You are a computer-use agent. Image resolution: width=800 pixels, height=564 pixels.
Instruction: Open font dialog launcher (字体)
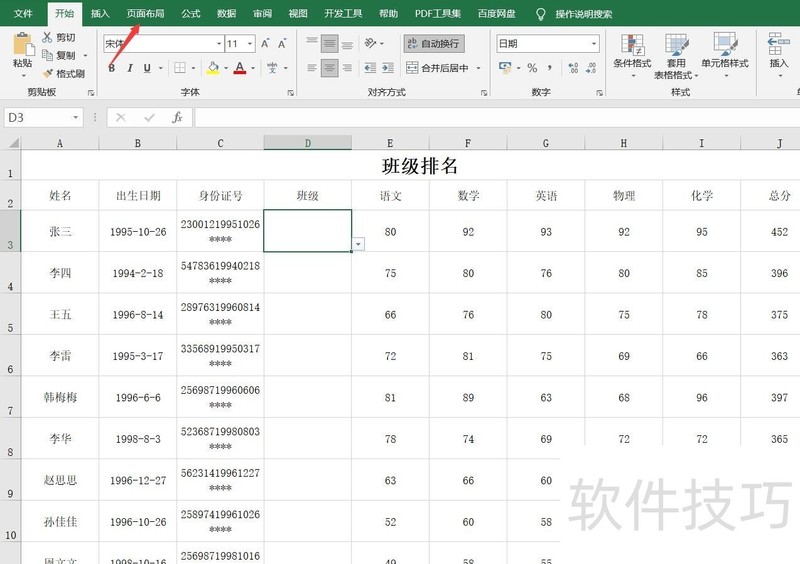coord(290,93)
